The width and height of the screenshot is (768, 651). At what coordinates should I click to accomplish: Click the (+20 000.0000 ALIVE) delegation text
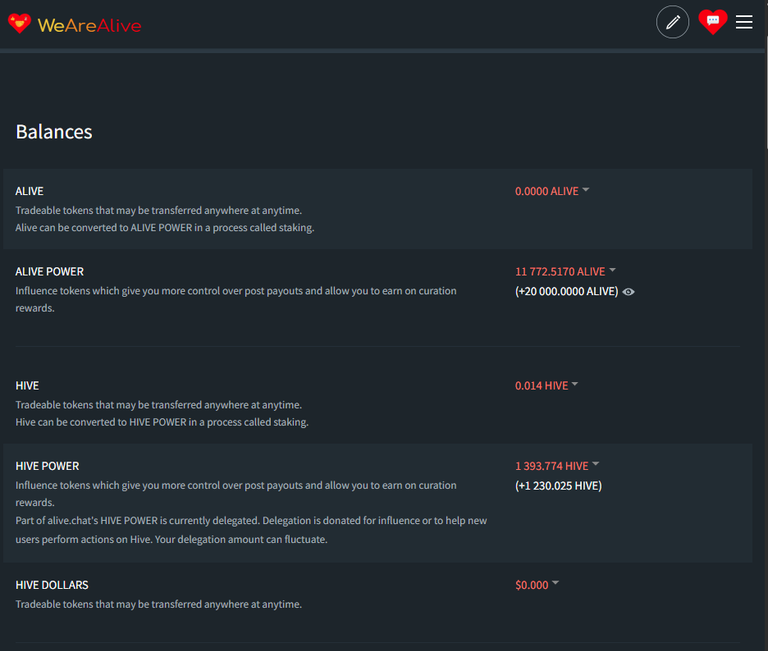tap(567, 291)
